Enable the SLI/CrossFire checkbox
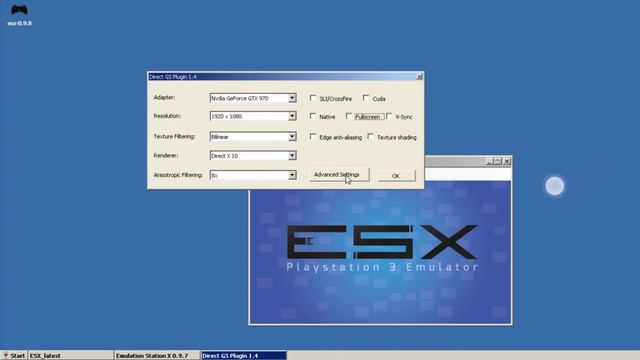The image size is (640, 360). click(313, 98)
